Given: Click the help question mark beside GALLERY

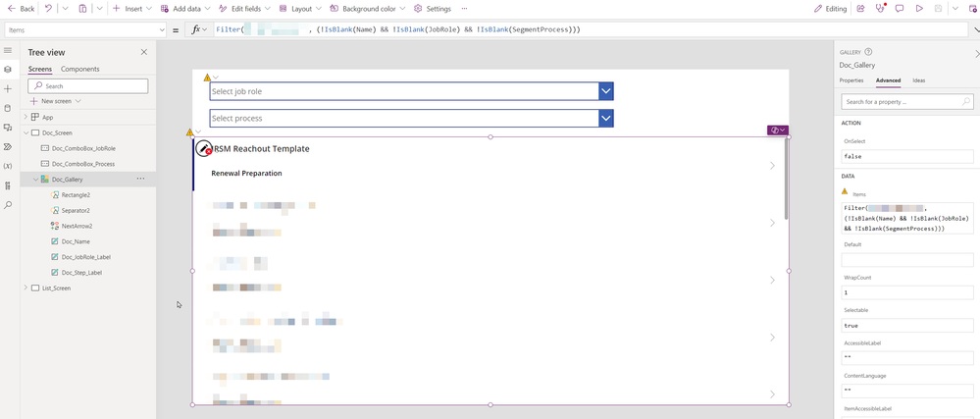Looking at the screenshot, I should tap(868, 53).
